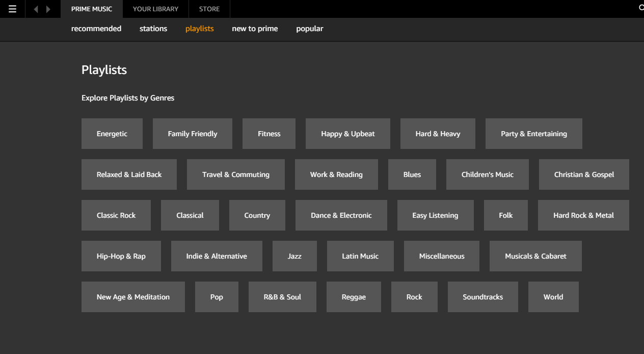Go to the recommended section
644x354 pixels.
click(96, 29)
